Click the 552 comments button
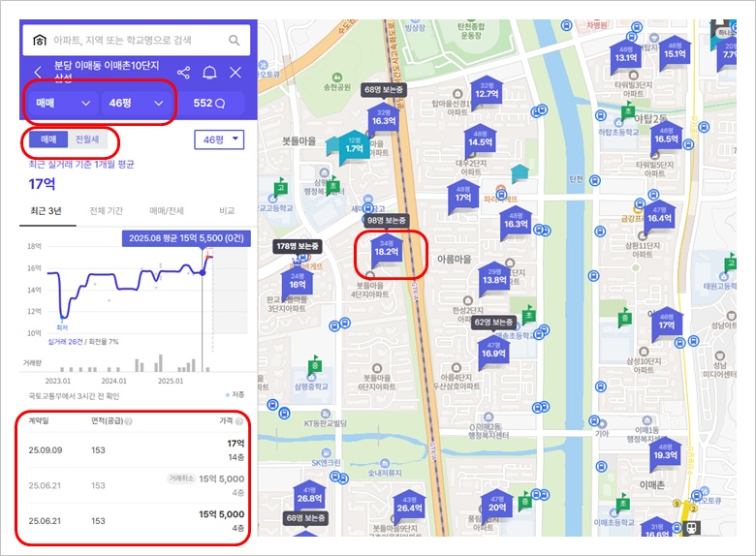This screenshot has height=556, width=756. click(209, 103)
